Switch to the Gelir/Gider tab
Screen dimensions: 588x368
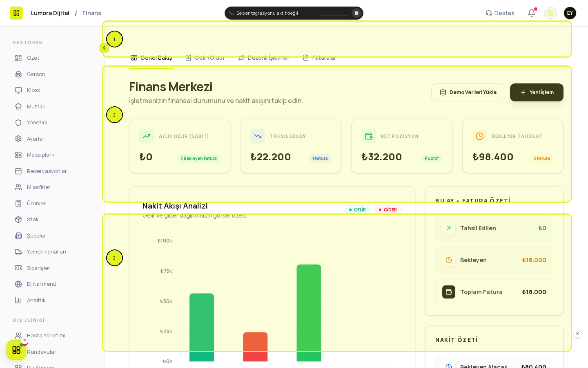coord(205,58)
